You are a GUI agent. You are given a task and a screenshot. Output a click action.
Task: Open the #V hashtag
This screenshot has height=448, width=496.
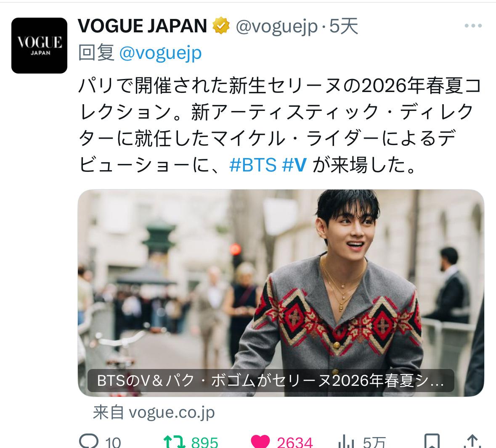294,165
